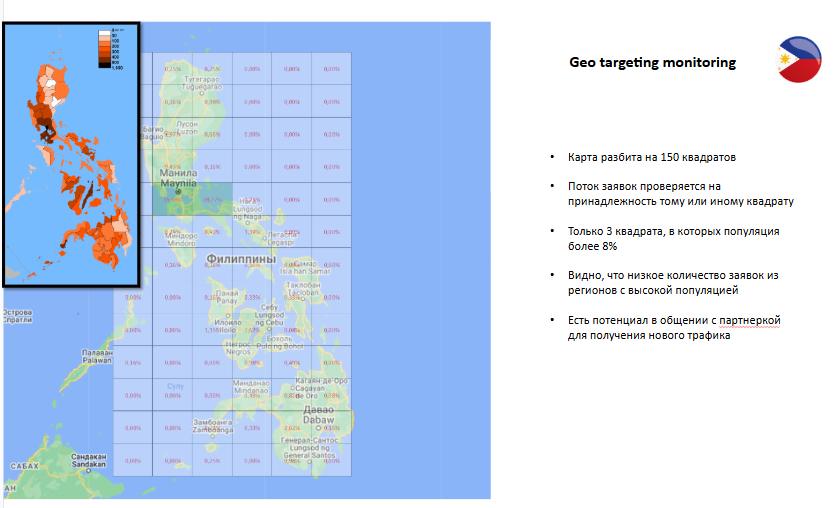Click the Manila city marker on map
Screen dimensions: 833x508
178,191
